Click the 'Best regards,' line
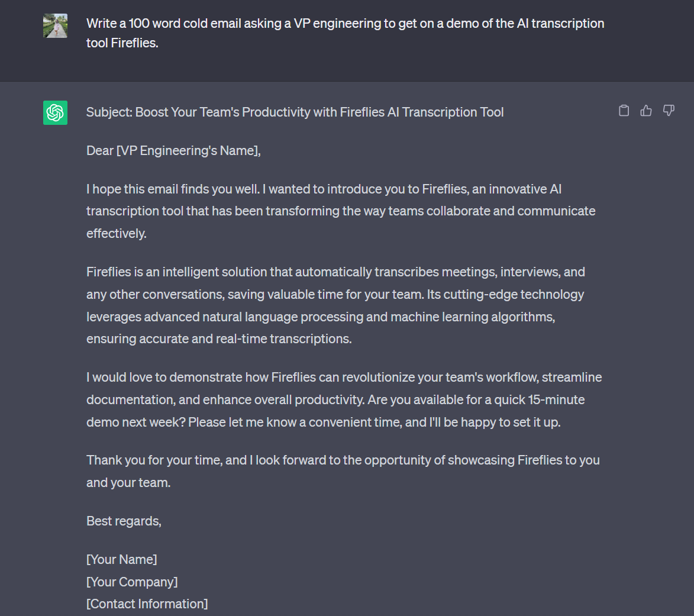Viewport: 694px width, 616px height. coord(124,521)
